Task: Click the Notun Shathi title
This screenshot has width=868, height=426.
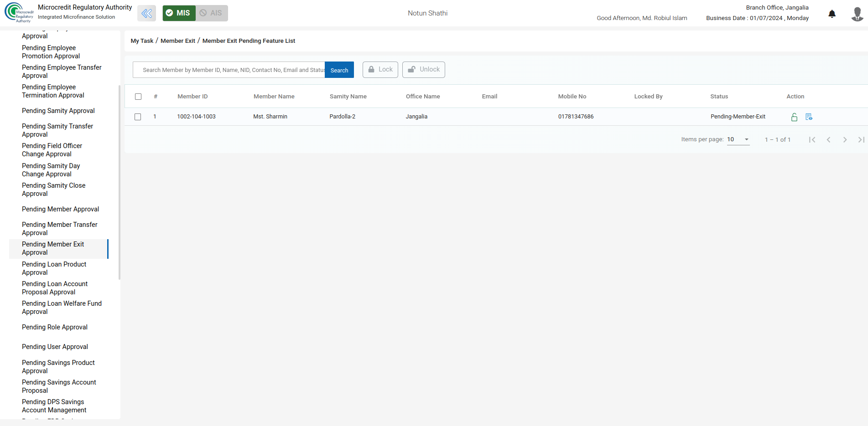Action: pyautogui.click(x=427, y=13)
